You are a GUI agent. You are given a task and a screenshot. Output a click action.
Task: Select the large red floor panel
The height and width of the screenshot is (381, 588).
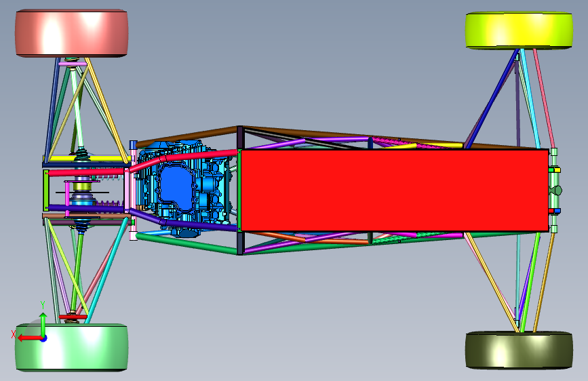click(x=395, y=190)
